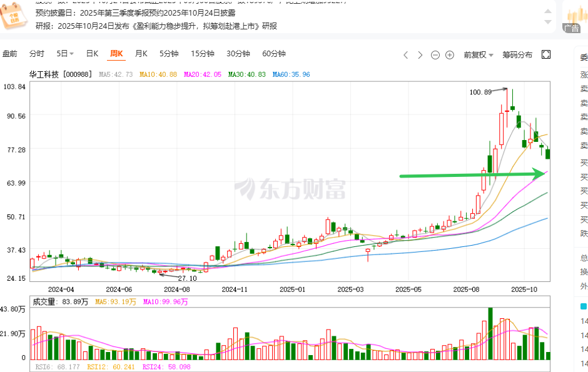Zoom out chart with minus icon
588x372 pixels.
[x=435, y=55]
